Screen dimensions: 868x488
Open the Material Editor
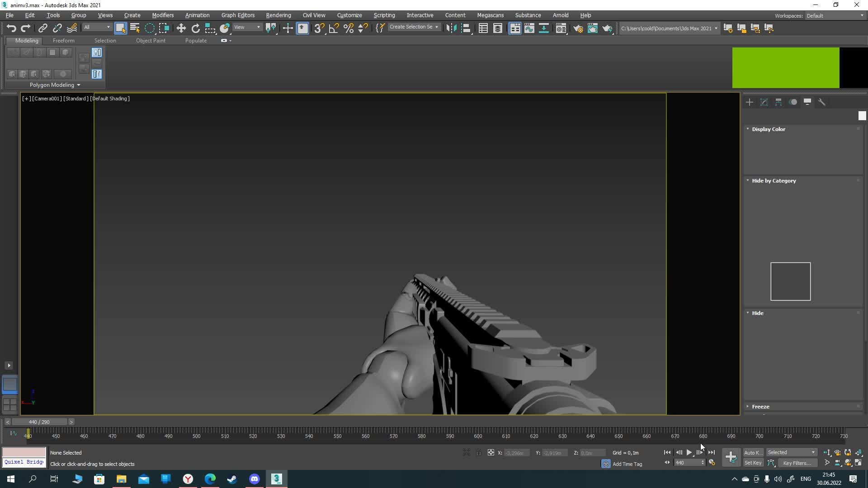[x=561, y=28]
